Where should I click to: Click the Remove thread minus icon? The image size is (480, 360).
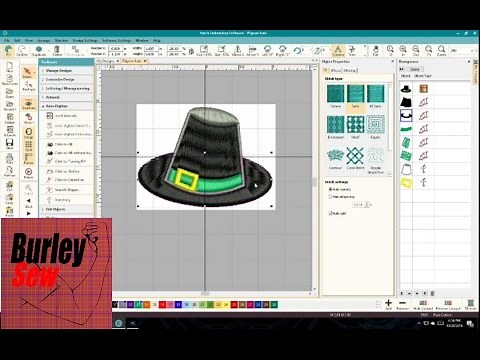402,304
